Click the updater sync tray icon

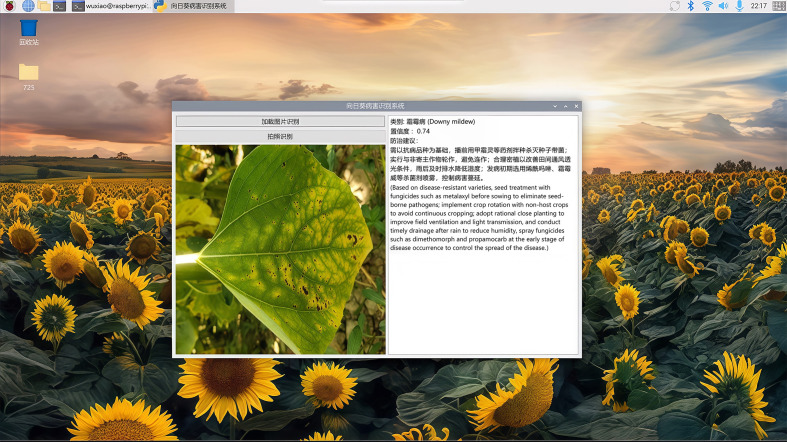675,6
